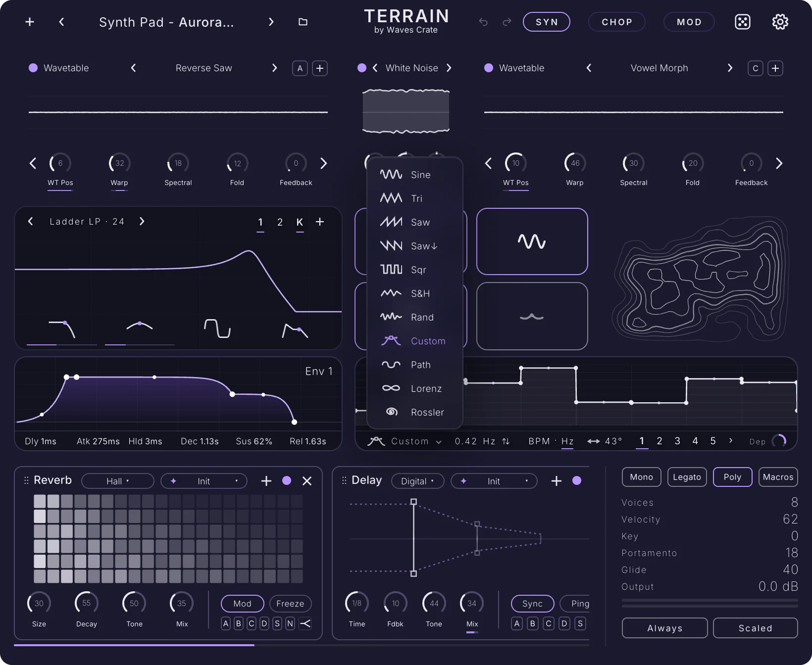Toggle the White Noise power dot
Image resolution: width=812 pixels, height=665 pixels.
[x=362, y=68]
